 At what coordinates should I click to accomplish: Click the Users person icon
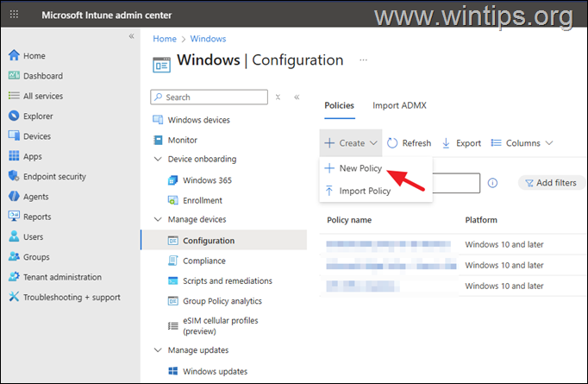coord(14,236)
